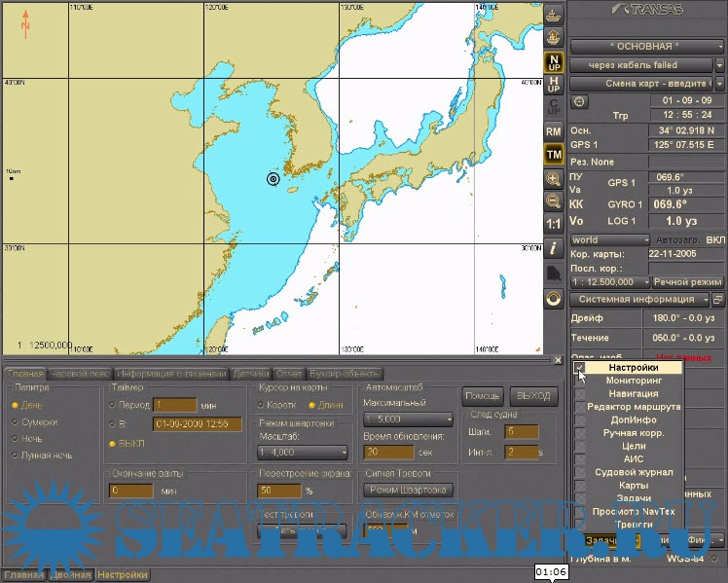Click the Помощь help button
728x583 pixels.
pos(483,396)
